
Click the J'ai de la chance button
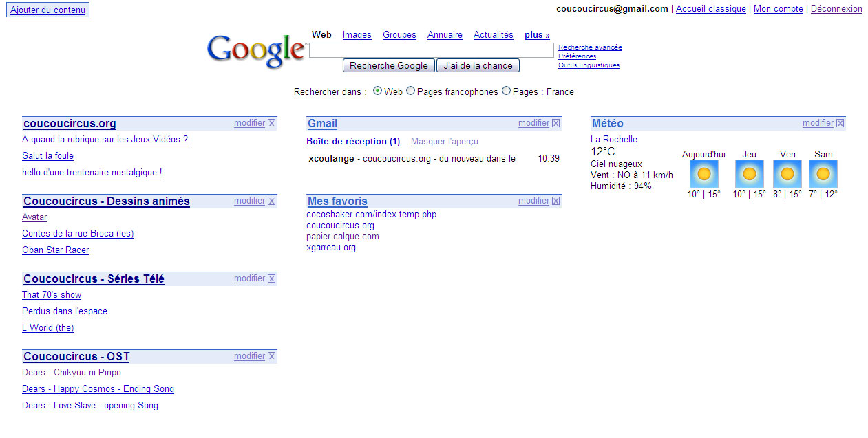(x=478, y=66)
